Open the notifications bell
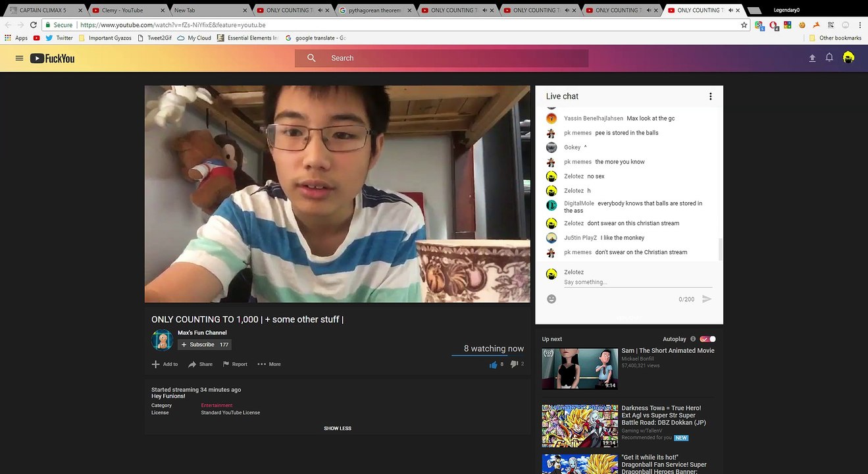Viewport: 868px width, 474px height. pyautogui.click(x=829, y=57)
